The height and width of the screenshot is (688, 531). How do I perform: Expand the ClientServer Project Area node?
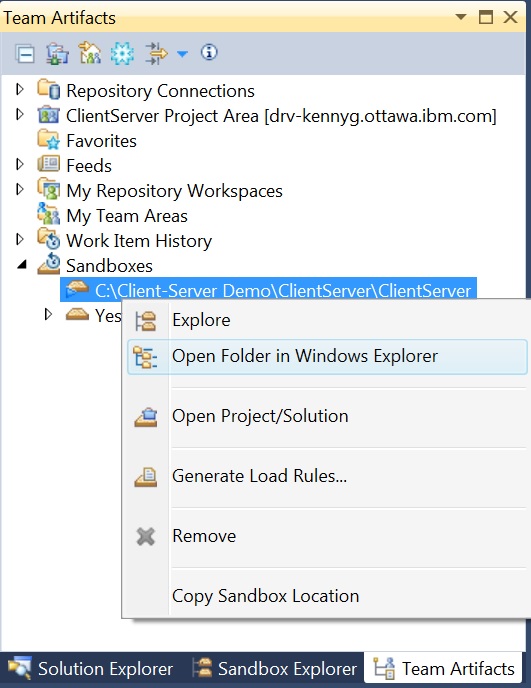[20, 115]
